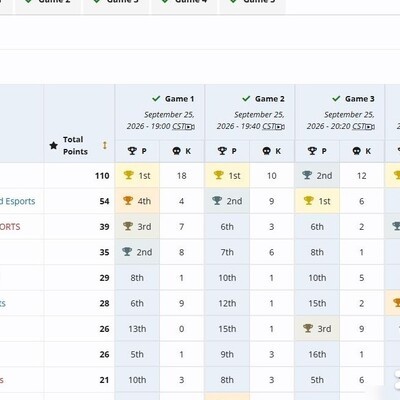Open the team link ending in ORTS
400x400 pixels.
coord(10,227)
